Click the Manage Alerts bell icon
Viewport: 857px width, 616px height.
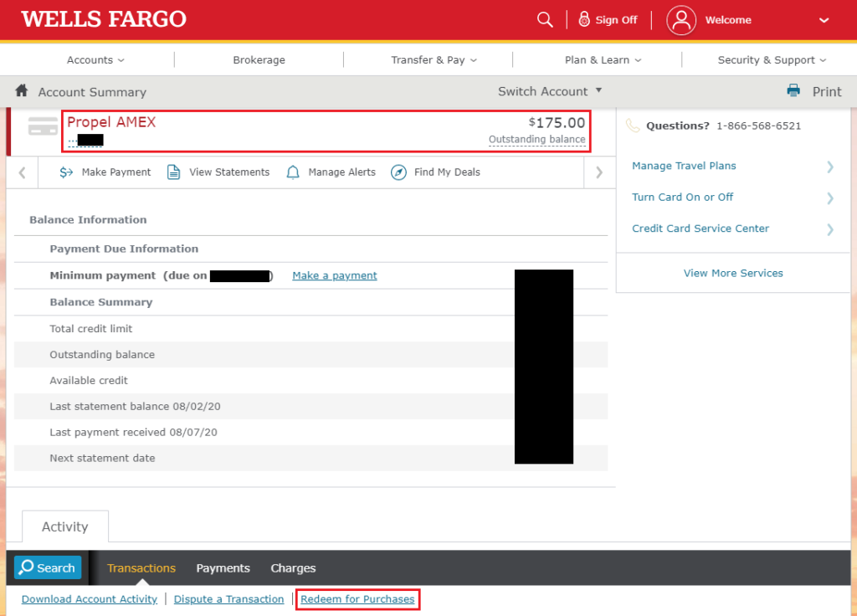293,172
